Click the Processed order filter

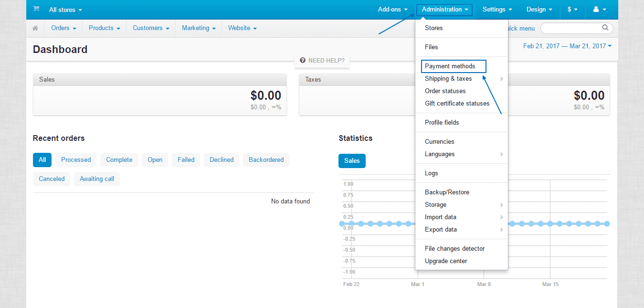coord(75,159)
